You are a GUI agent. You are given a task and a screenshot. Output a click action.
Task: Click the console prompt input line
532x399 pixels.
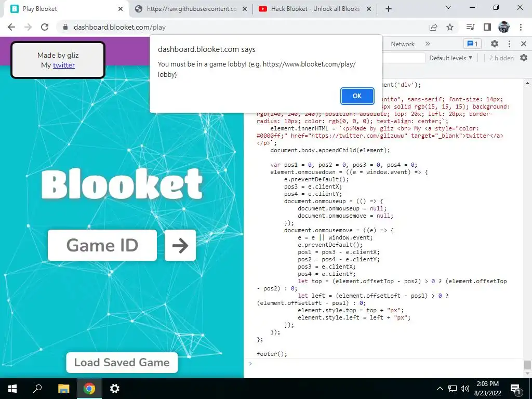[x=387, y=364]
